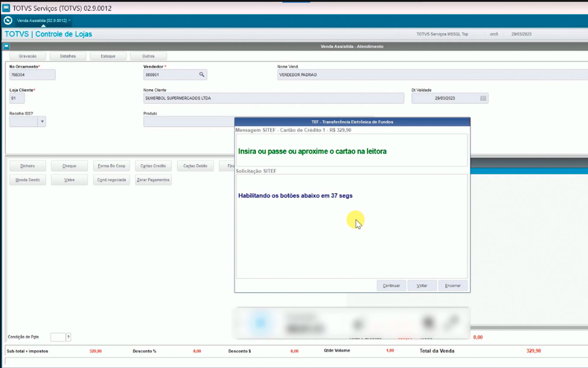The image size is (588, 368).
Task: Open the Estoque menu
Action: (x=108, y=56)
